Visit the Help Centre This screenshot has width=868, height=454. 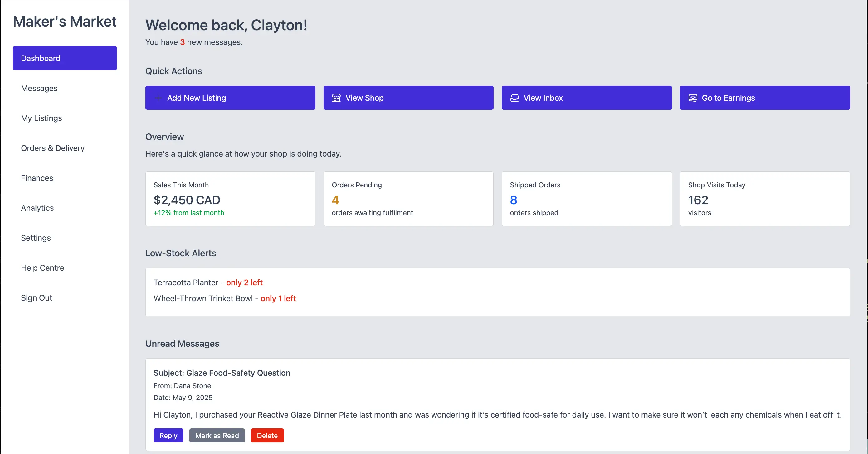click(42, 268)
